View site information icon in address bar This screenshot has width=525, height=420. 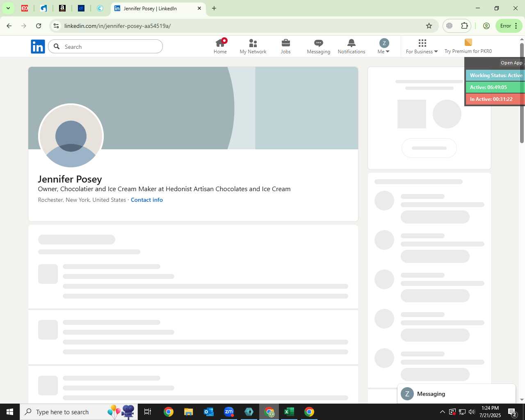(56, 26)
